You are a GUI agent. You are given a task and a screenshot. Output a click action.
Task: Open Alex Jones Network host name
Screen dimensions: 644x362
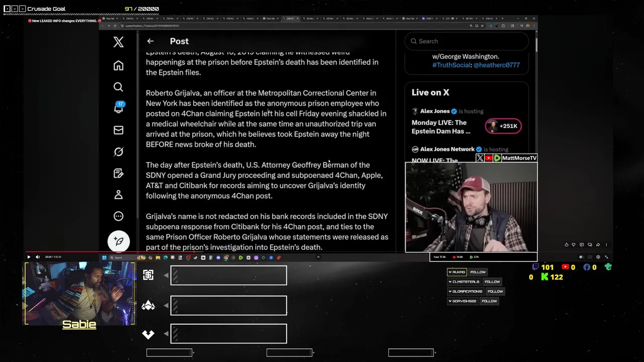pyautogui.click(x=447, y=149)
